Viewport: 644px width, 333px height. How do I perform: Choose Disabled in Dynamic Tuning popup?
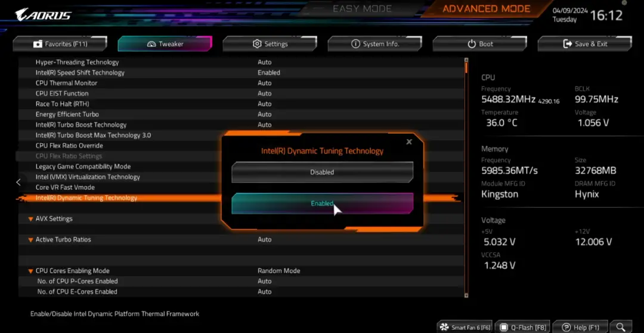point(323,172)
